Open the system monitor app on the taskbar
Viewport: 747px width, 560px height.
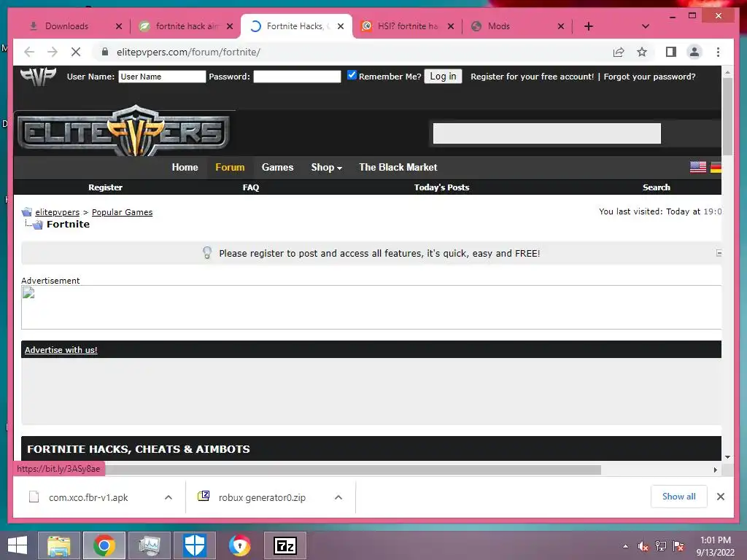pos(149,545)
